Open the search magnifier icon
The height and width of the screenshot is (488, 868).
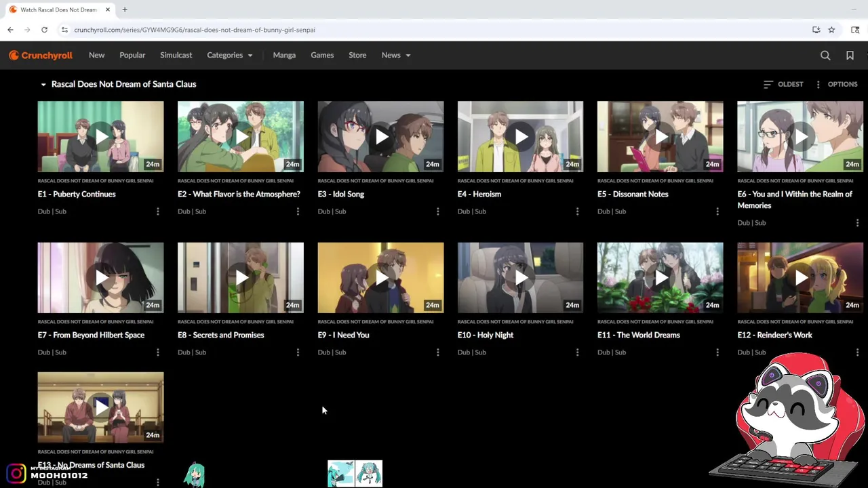click(825, 56)
